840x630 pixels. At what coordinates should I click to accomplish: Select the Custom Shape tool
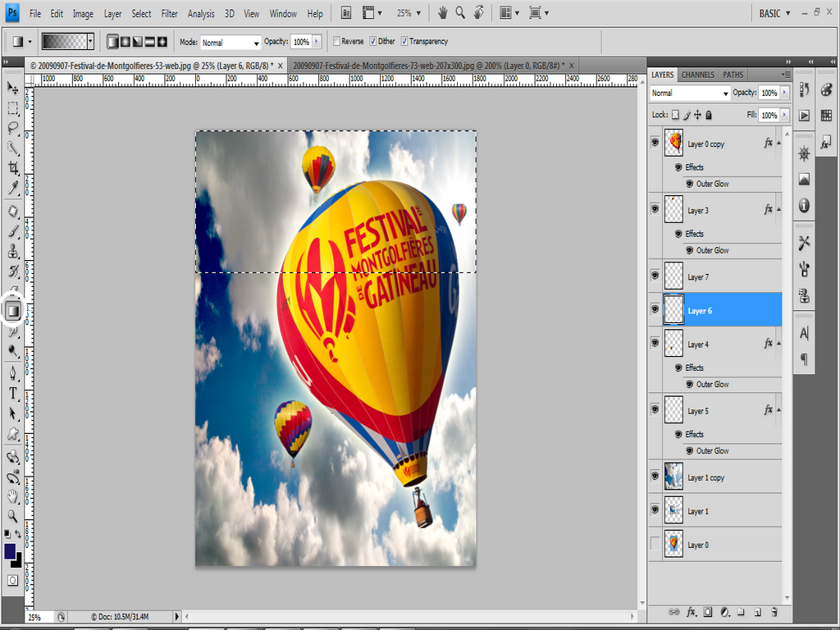click(13, 433)
